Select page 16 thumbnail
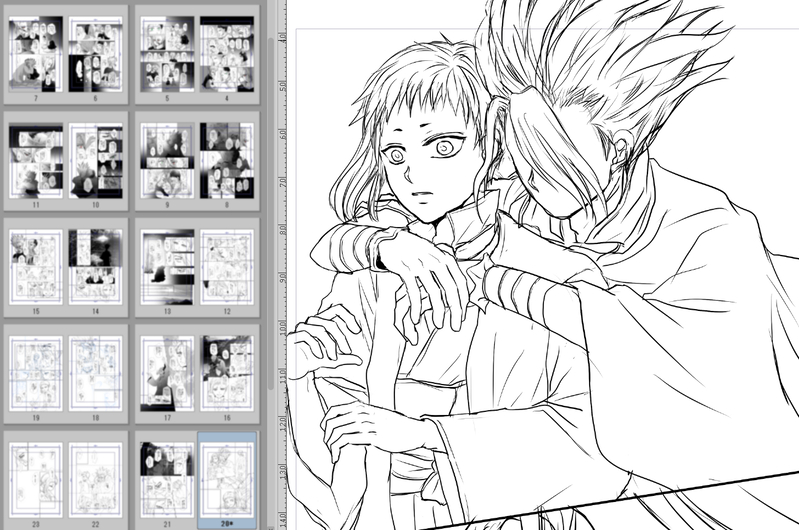 pos(227,374)
